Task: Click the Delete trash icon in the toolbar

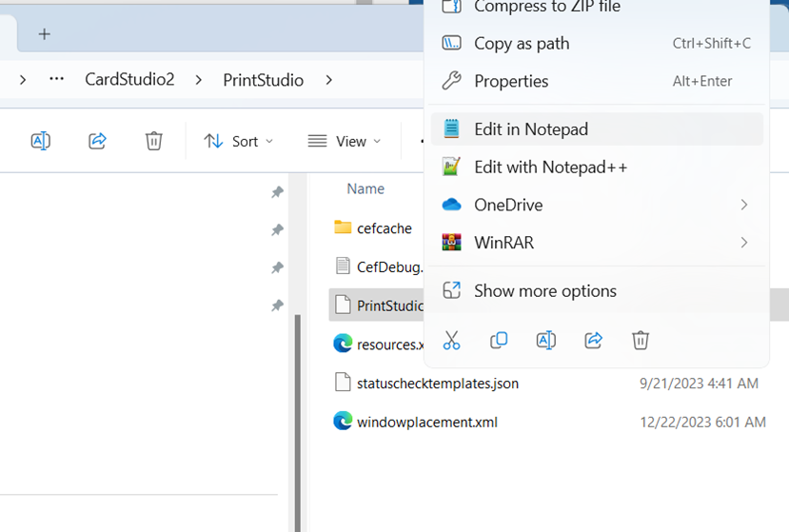Action: click(x=153, y=141)
